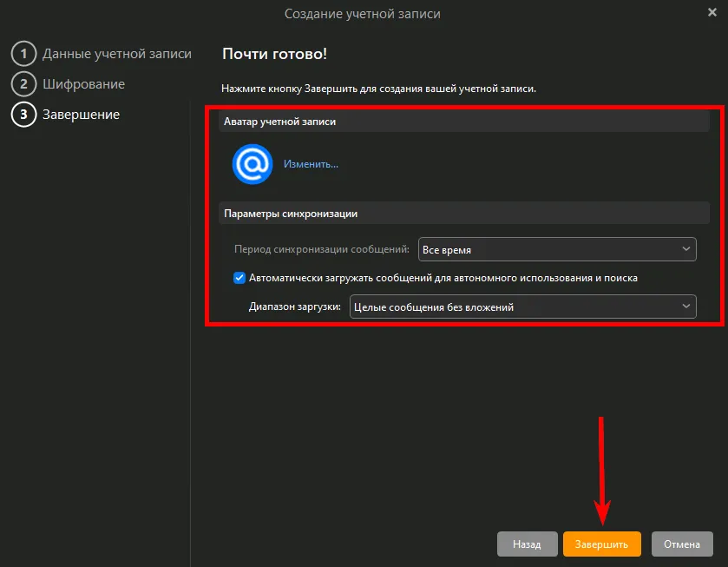
Task: Click the chevron of 'Целые сообщения без вложений'
Action: coord(685,307)
